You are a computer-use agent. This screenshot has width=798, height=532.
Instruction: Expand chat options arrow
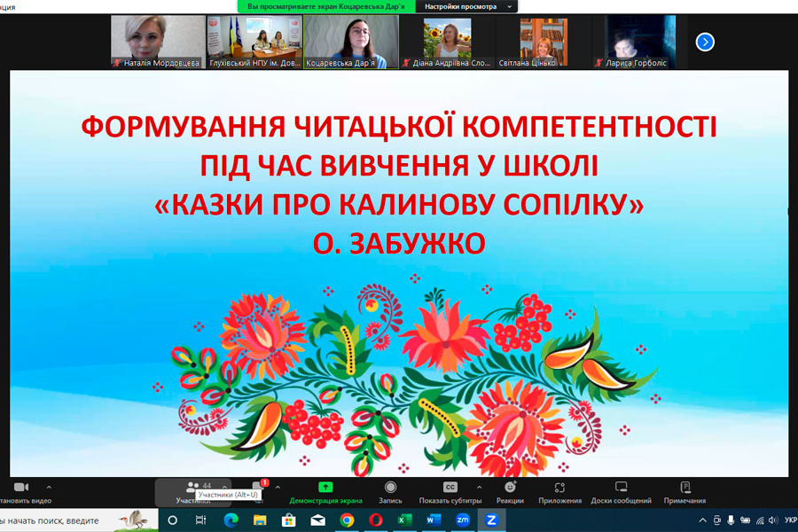(278, 487)
